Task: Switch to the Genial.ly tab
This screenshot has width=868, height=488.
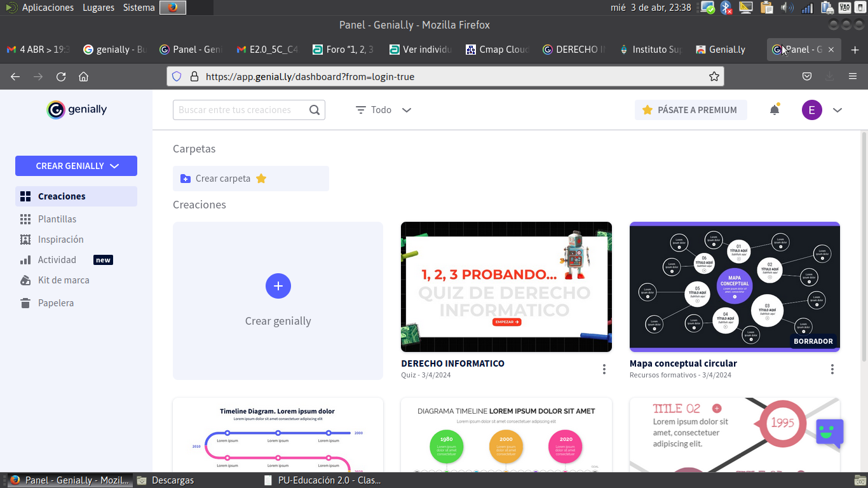Action: click(727, 50)
